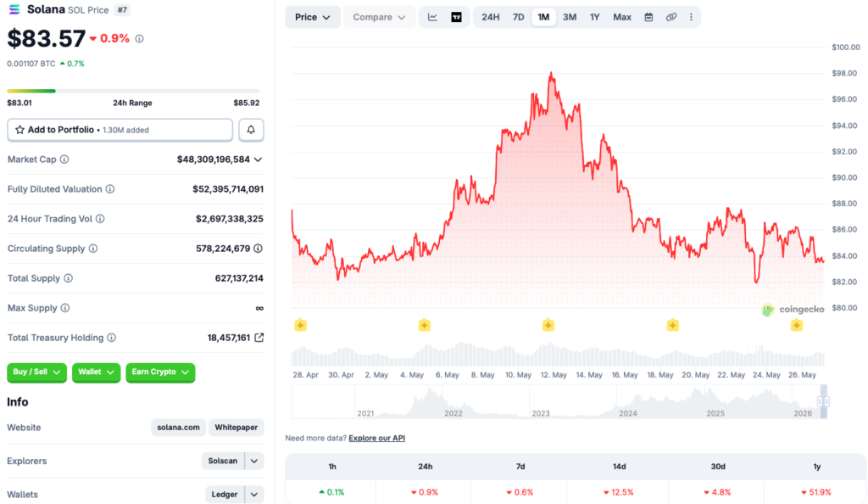868x504 pixels.
Task: Open the Whitepaper link
Action: pos(236,428)
